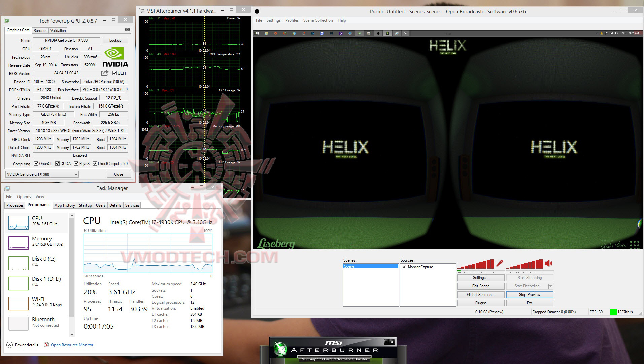Adjust the microphone volume bars in OBS
The width and height of the screenshot is (644, 364).
click(475, 264)
